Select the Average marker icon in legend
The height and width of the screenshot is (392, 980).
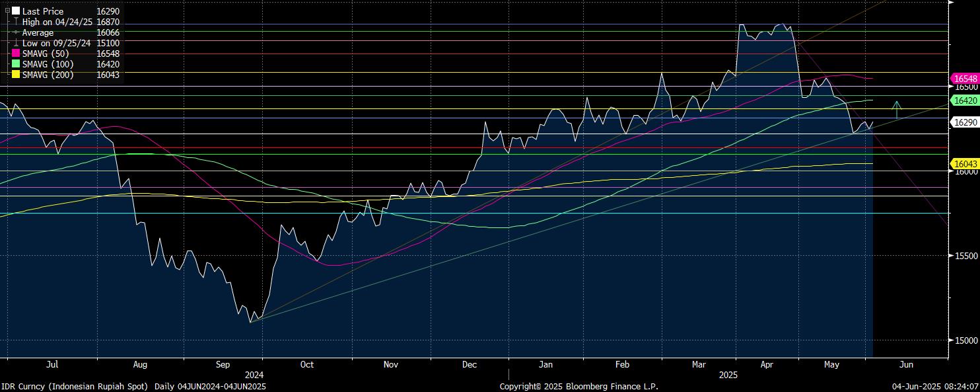pyautogui.click(x=16, y=32)
